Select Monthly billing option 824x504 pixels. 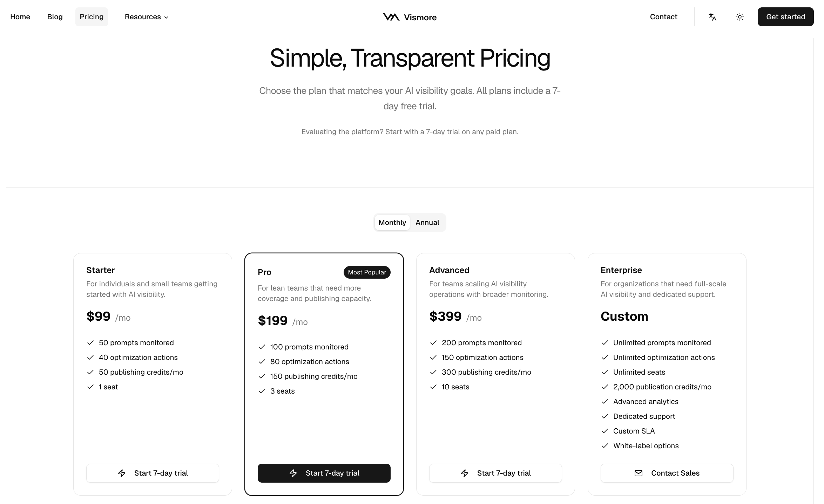click(x=392, y=223)
